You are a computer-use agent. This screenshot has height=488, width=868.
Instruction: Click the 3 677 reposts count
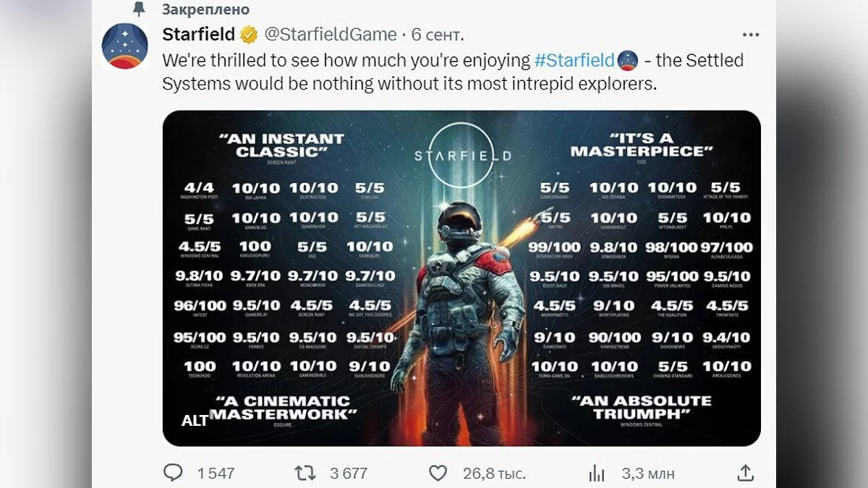tap(349, 474)
